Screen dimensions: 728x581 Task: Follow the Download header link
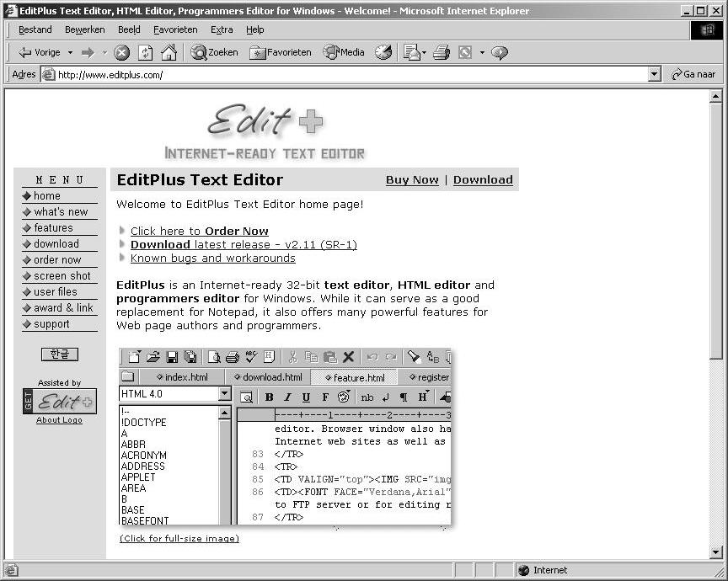tap(483, 180)
